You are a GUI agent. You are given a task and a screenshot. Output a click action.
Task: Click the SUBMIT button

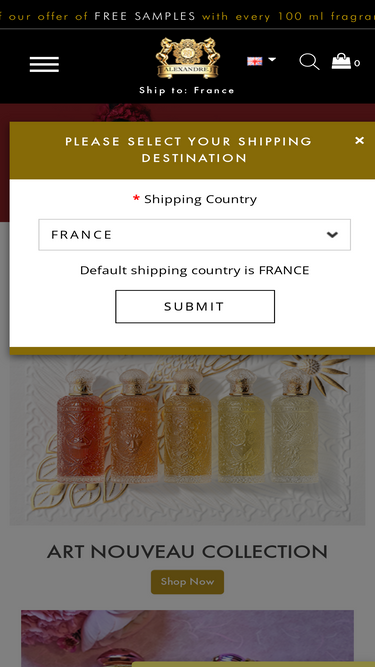coord(195,306)
